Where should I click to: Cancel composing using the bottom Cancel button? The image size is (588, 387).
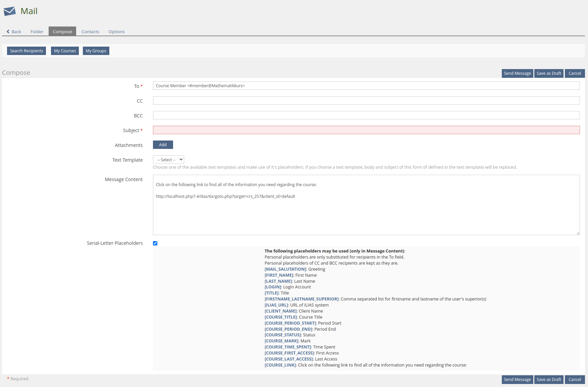click(575, 380)
